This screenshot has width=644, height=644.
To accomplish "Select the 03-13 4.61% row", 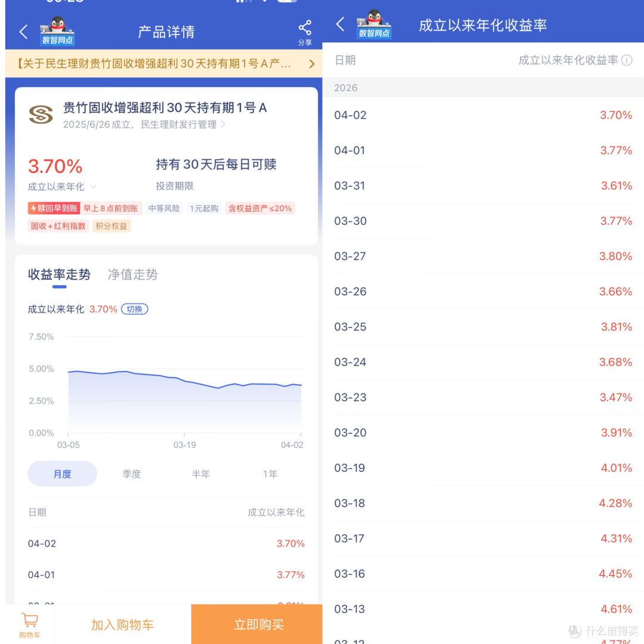I will tap(483, 609).
